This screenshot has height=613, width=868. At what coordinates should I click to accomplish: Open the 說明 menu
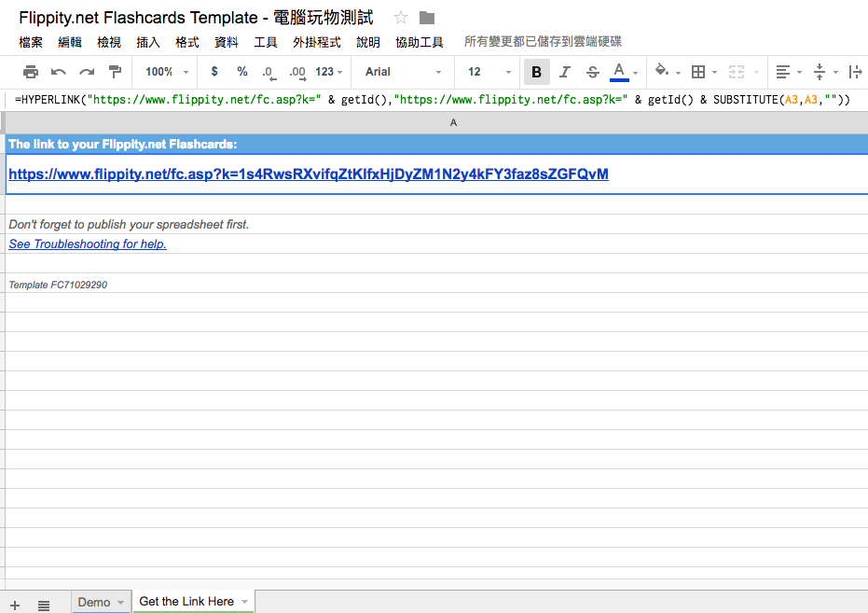368,42
